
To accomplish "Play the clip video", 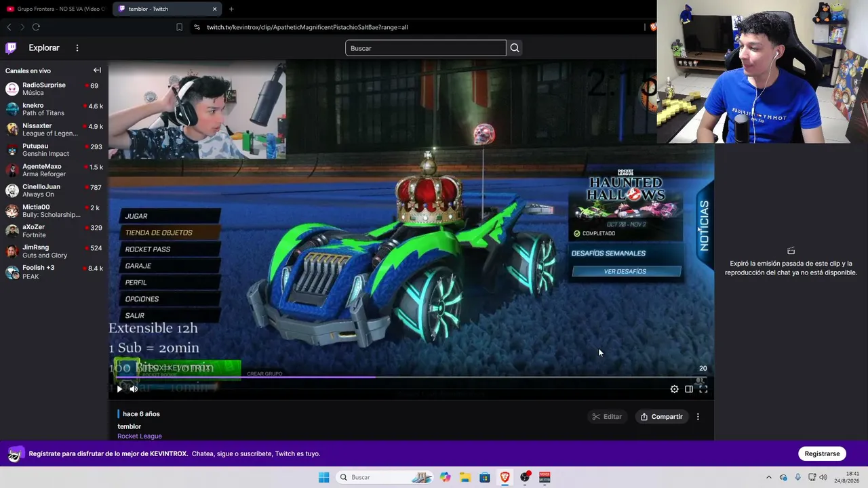I will point(119,389).
